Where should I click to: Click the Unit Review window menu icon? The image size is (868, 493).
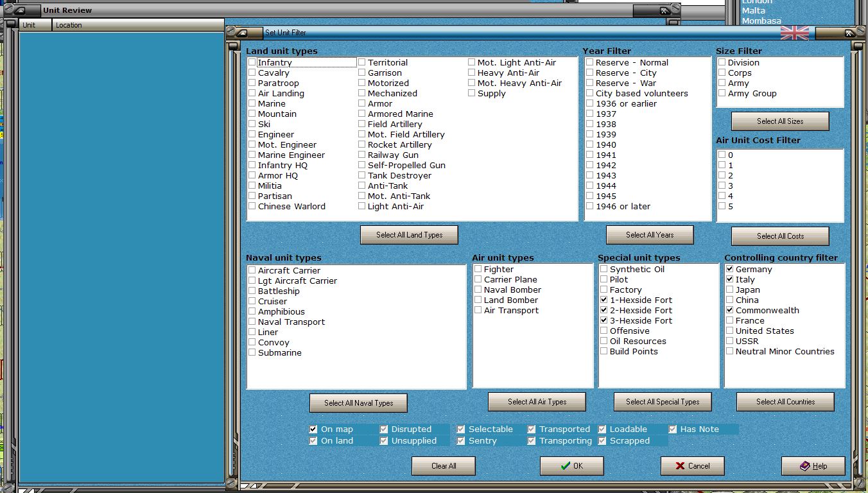[x=19, y=10]
